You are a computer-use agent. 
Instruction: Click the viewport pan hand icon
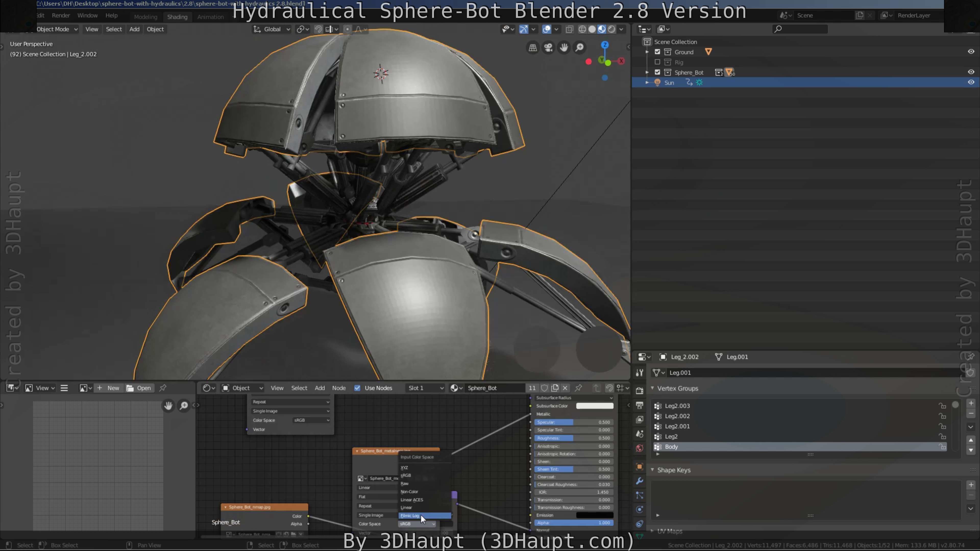(x=564, y=47)
